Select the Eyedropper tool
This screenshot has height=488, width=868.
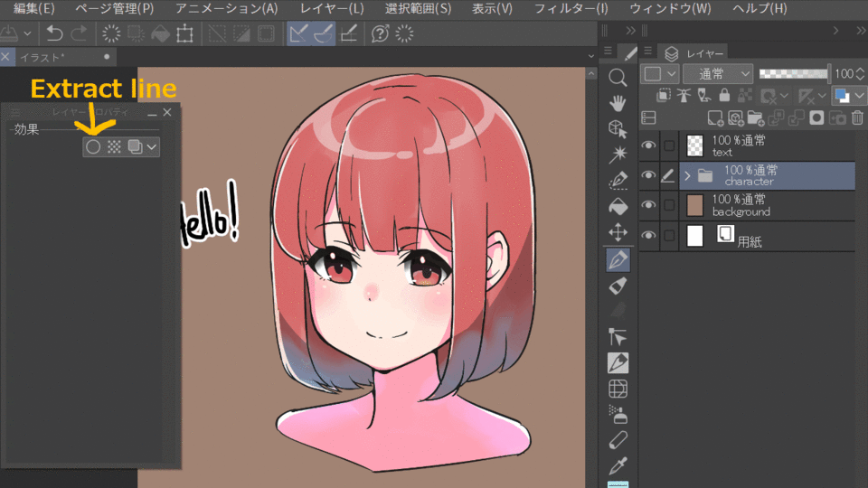pyautogui.click(x=618, y=466)
